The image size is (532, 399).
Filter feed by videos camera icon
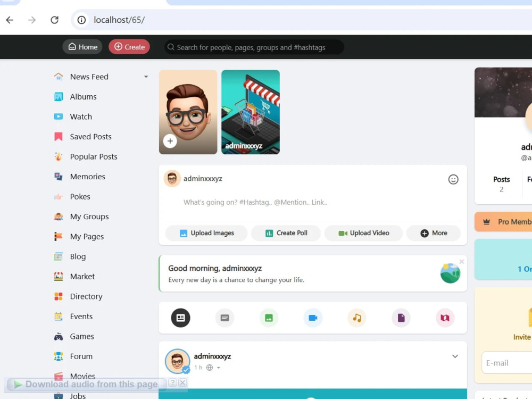(x=313, y=318)
